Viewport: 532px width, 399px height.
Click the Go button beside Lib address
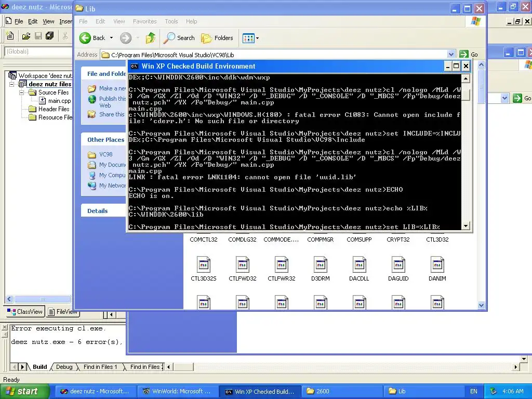(x=469, y=54)
